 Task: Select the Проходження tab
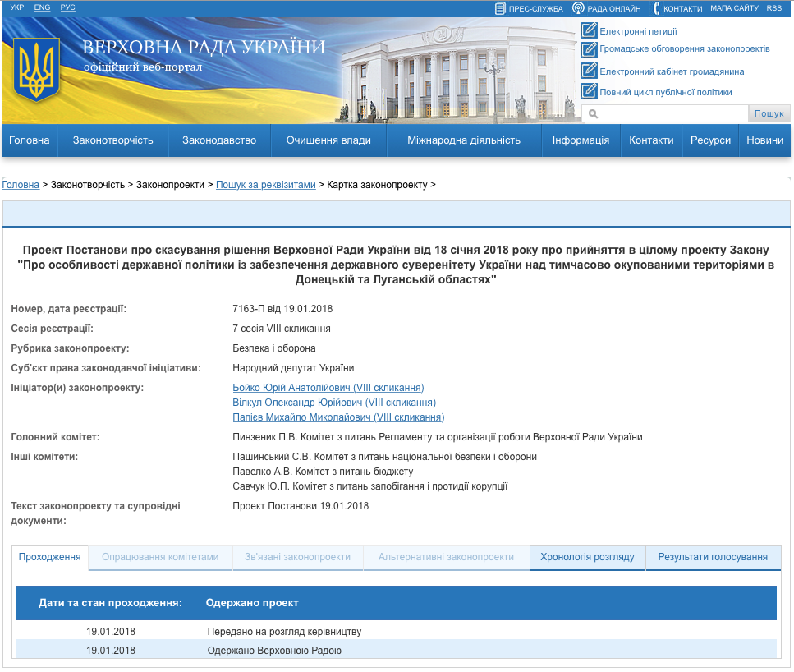tap(49, 557)
